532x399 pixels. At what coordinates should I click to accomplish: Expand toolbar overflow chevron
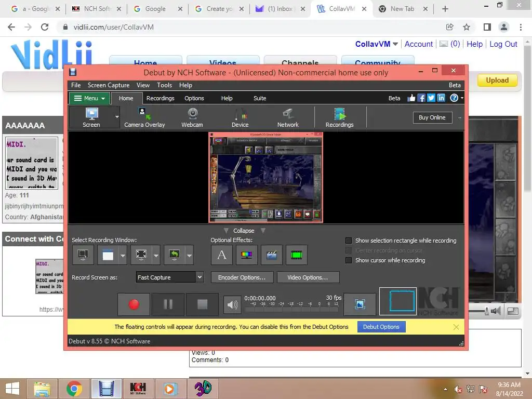click(x=460, y=118)
